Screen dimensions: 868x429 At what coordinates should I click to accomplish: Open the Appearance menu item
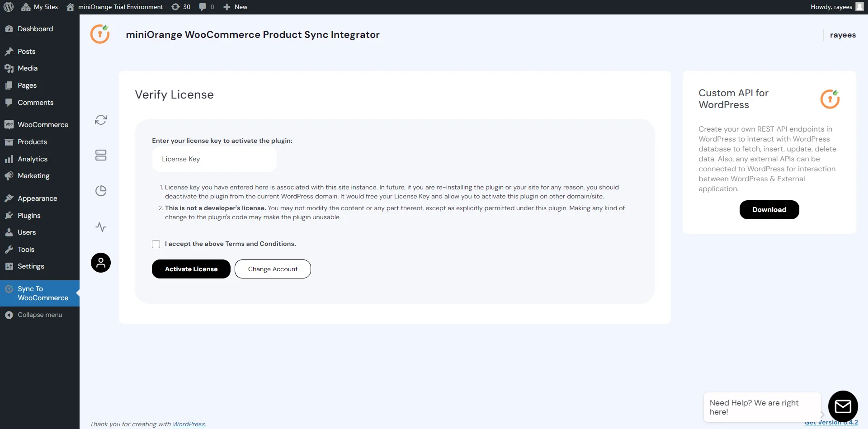coord(40,198)
